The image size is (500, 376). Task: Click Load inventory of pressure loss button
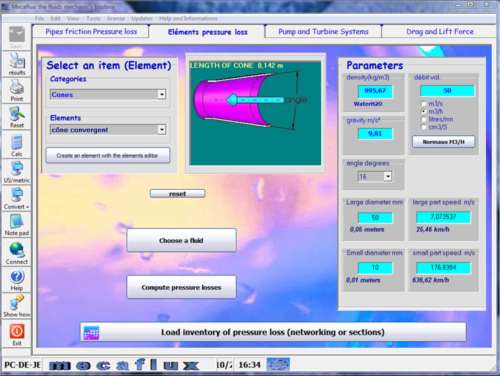[x=273, y=332]
